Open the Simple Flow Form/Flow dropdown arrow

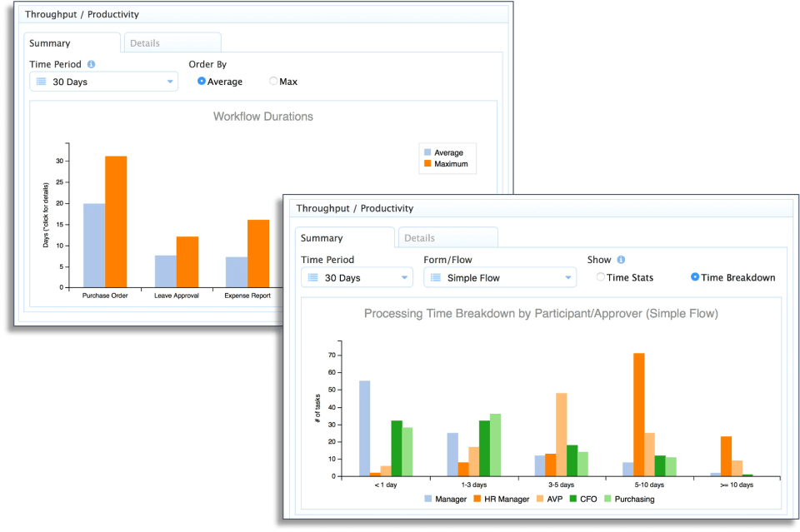567,278
